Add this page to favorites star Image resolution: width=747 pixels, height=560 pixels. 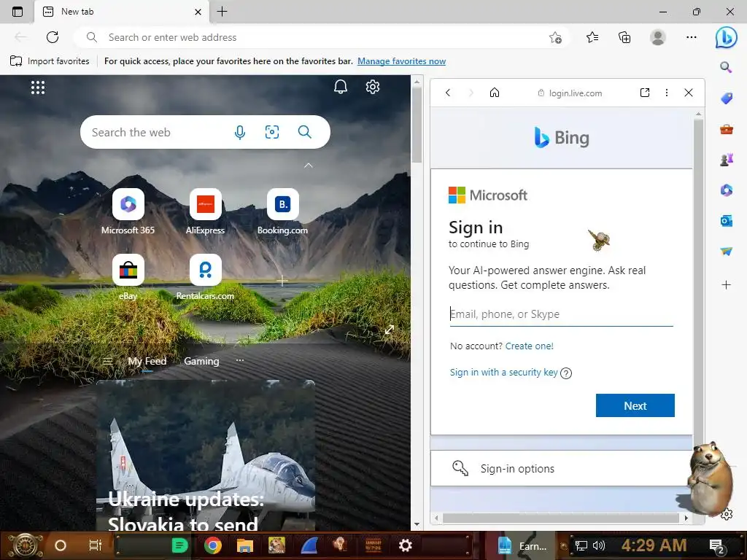tap(555, 37)
